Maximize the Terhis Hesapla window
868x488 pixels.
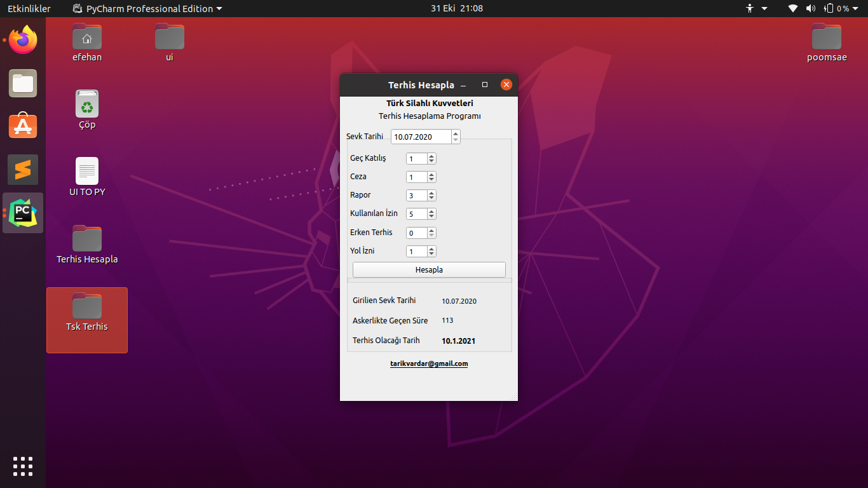[x=485, y=85]
